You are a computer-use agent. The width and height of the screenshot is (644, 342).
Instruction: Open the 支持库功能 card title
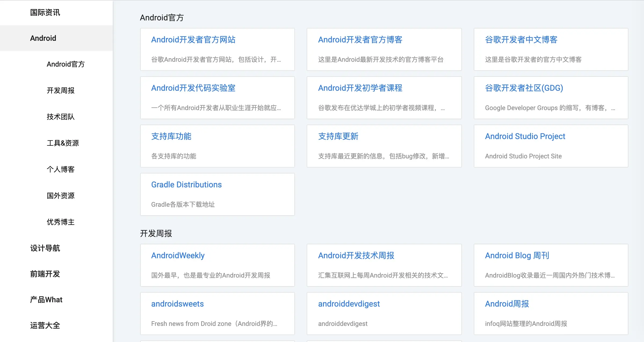pyautogui.click(x=171, y=136)
